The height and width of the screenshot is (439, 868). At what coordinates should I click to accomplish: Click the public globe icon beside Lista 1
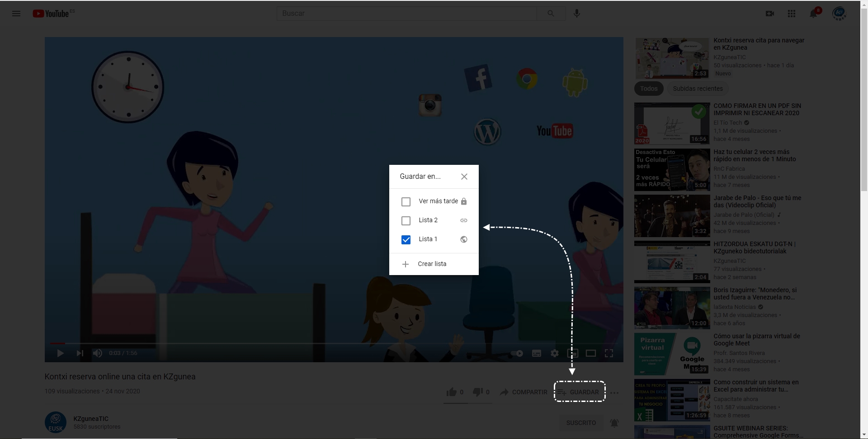click(464, 239)
